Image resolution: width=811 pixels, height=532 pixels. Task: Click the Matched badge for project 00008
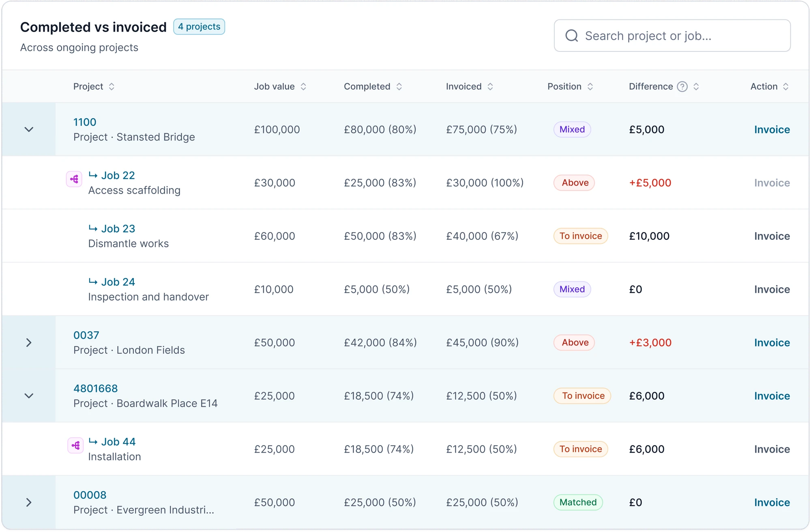coord(578,502)
